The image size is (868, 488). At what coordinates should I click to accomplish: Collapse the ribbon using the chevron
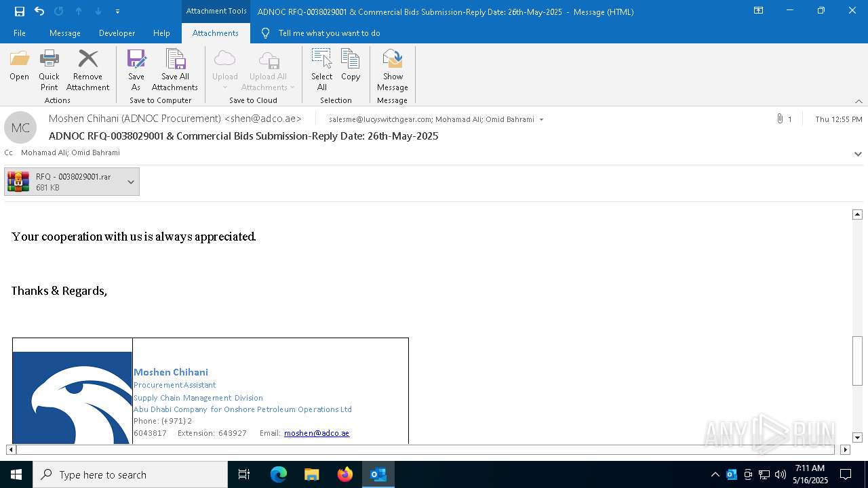point(859,101)
